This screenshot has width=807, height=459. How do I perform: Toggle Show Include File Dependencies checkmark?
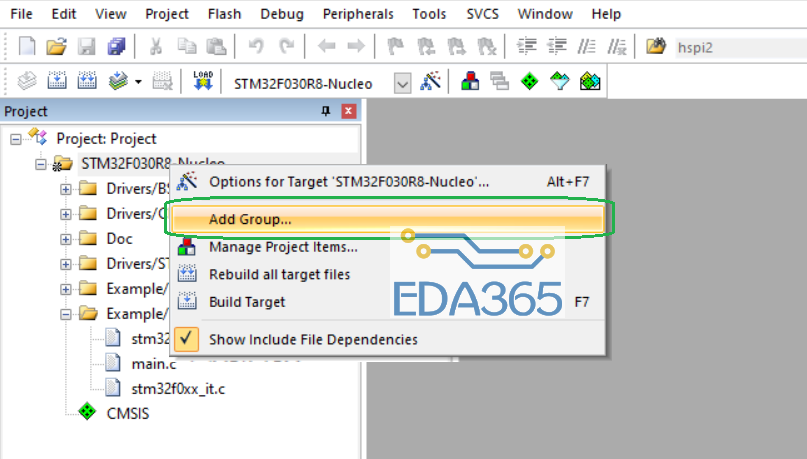pyautogui.click(x=186, y=339)
